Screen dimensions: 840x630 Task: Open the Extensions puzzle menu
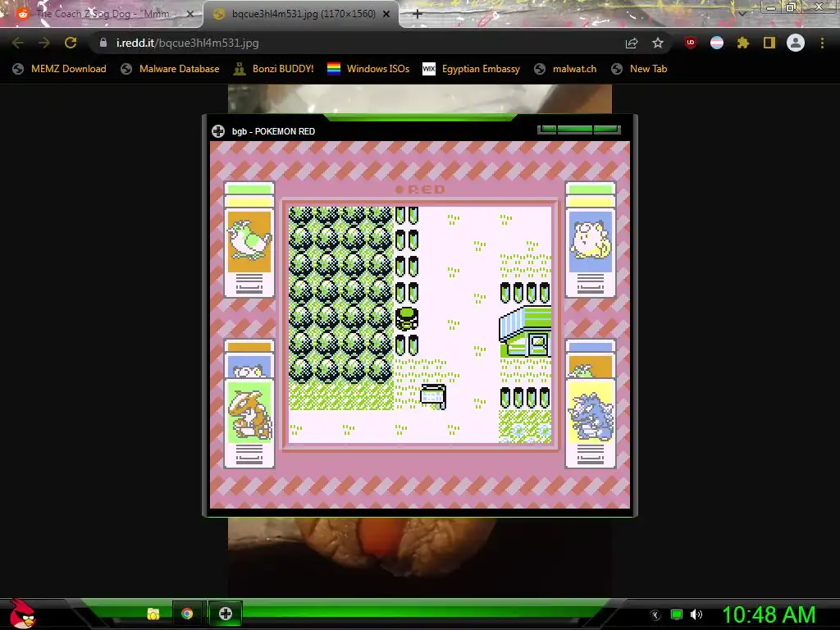(743, 43)
